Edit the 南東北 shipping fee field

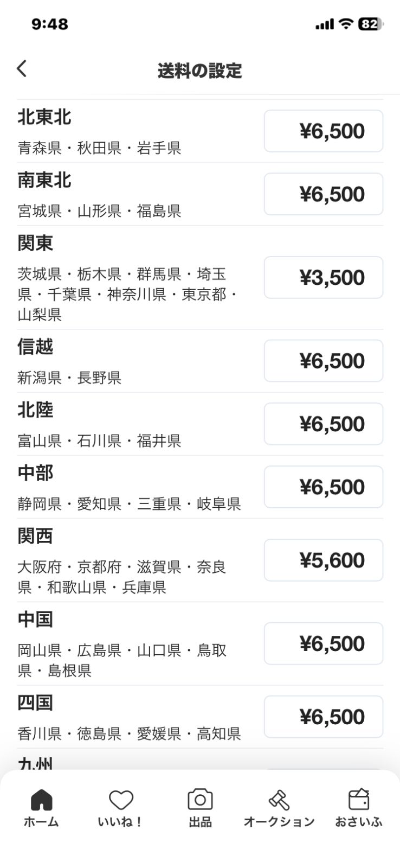point(324,194)
